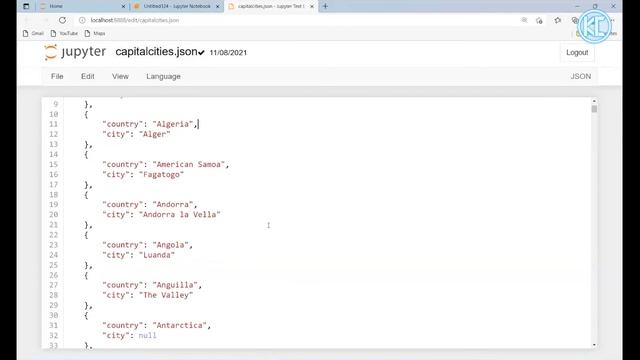This screenshot has height=360, width=640.
Task: Click the site information icon in address bar
Action: (82, 20)
